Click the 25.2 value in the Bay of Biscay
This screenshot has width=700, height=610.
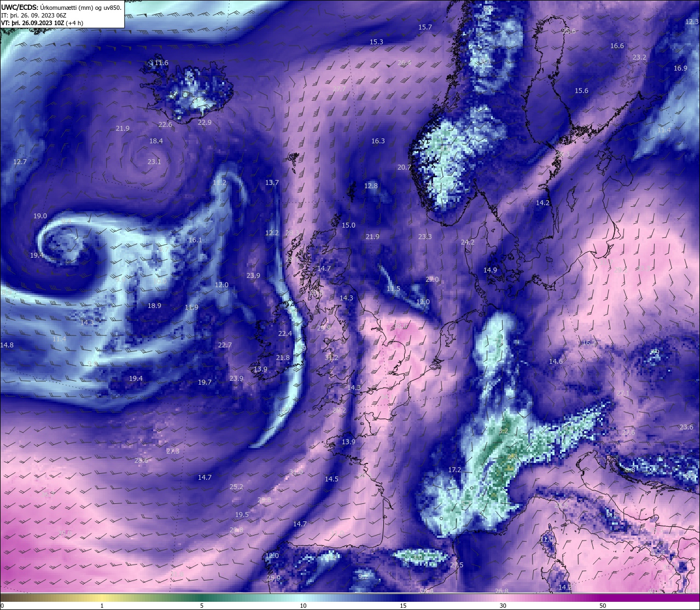(x=236, y=487)
